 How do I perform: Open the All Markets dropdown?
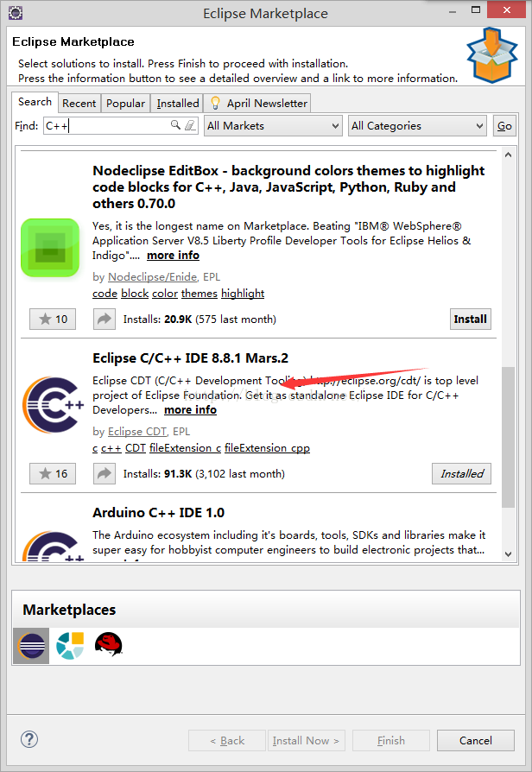[274, 126]
